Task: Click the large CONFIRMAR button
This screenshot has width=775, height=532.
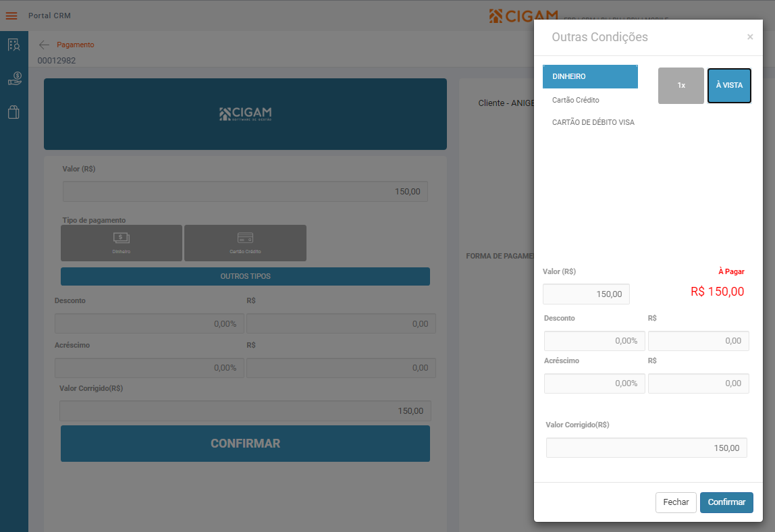Action: 245,444
